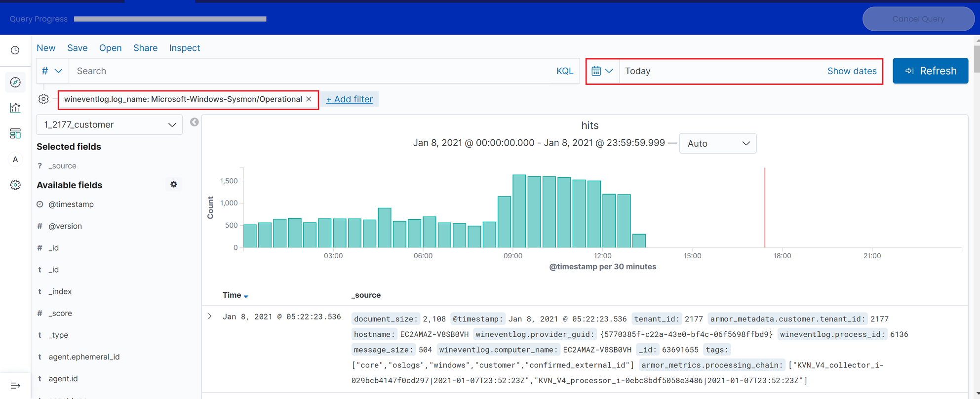Open the Inspect menu
Screen dimensions: 980x399
(184, 48)
